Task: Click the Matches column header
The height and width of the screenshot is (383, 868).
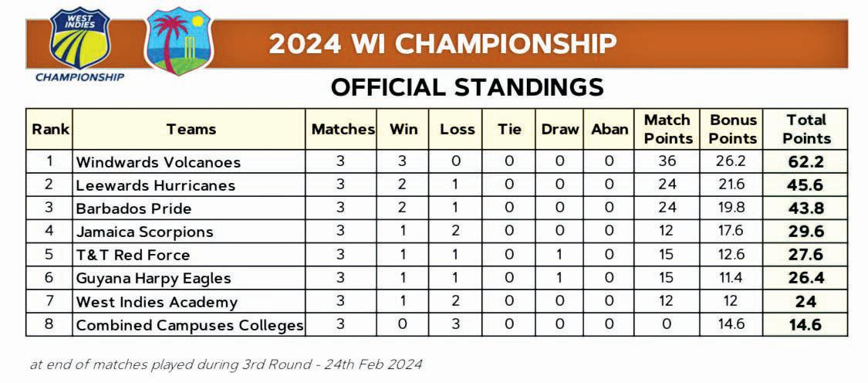Action: coord(343,129)
